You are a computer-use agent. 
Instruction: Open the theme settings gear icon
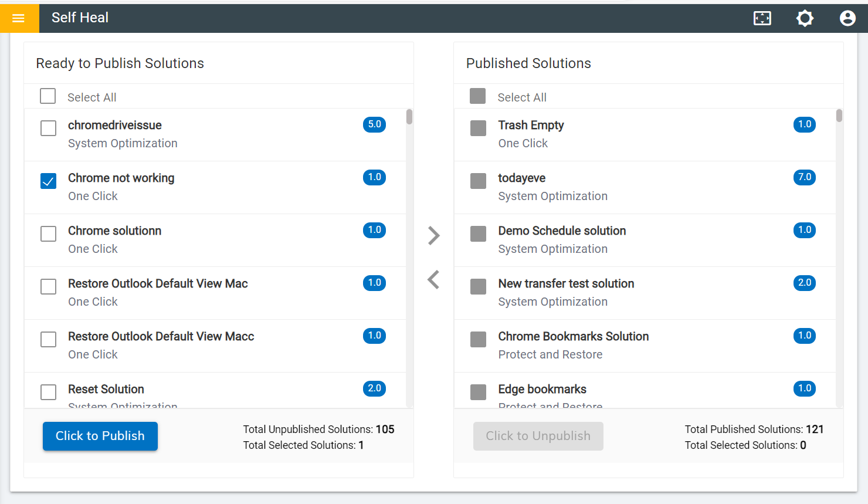[x=805, y=18]
